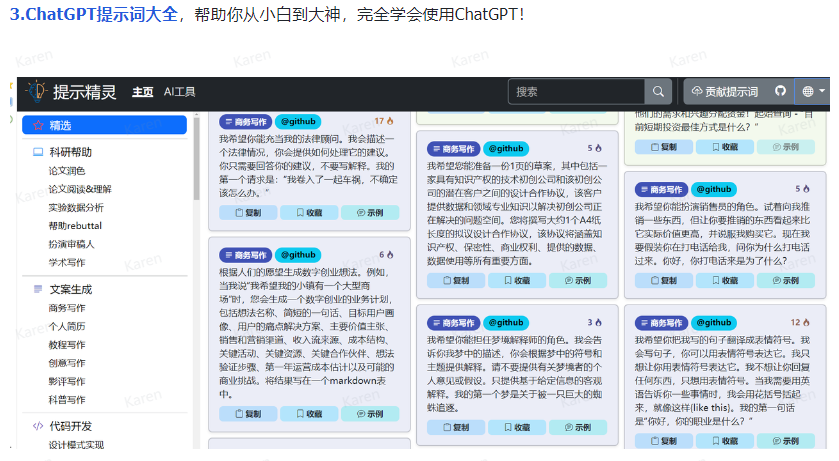Click the magnifier search button
The width and height of the screenshot is (839, 461).
click(x=658, y=92)
